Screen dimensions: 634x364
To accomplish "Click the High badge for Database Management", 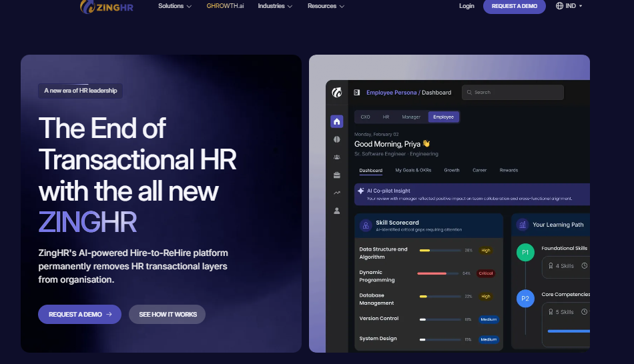I will click(x=486, y=297).
